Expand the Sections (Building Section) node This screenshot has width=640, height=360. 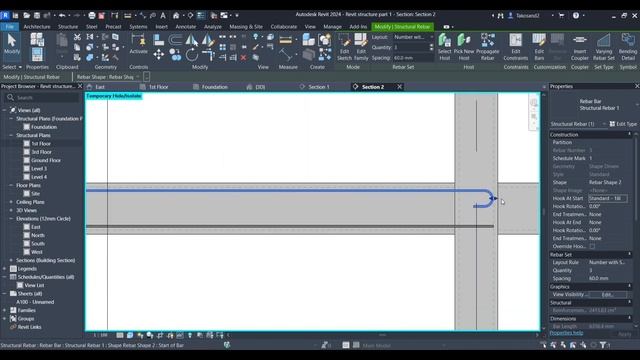(11, 260)
